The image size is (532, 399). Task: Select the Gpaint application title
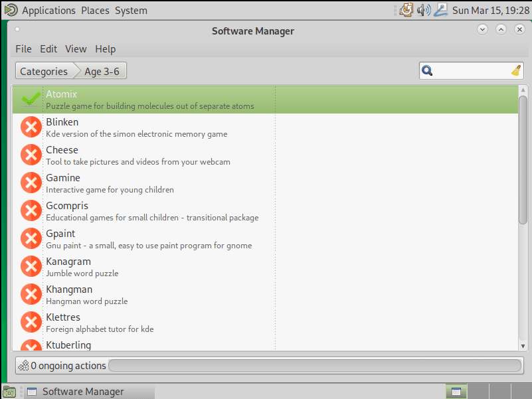coord(60,234)
